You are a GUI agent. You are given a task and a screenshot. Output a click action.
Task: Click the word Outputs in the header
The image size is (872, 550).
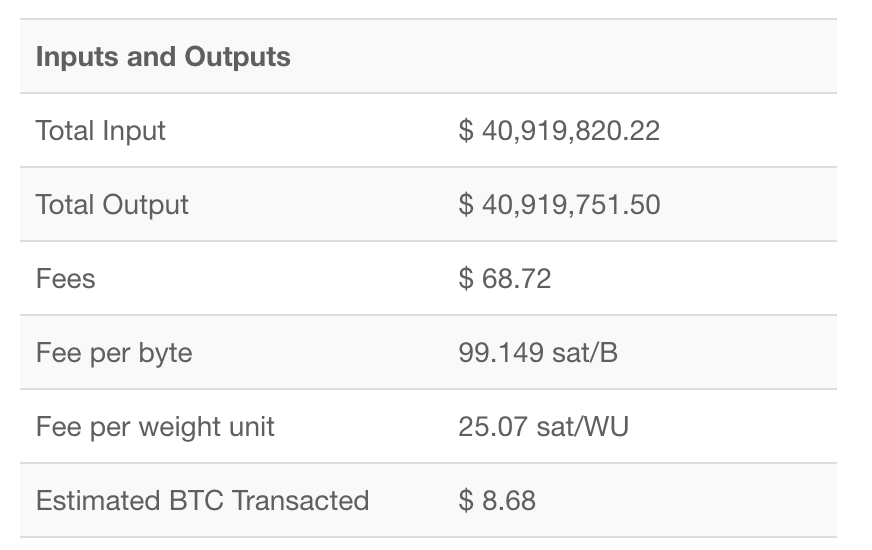click(237, 57)
